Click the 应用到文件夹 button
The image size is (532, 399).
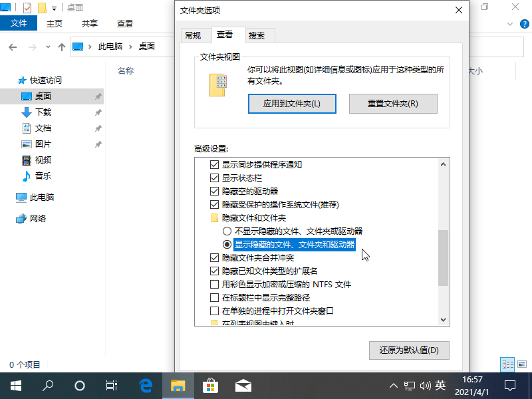tap(292, 104)
